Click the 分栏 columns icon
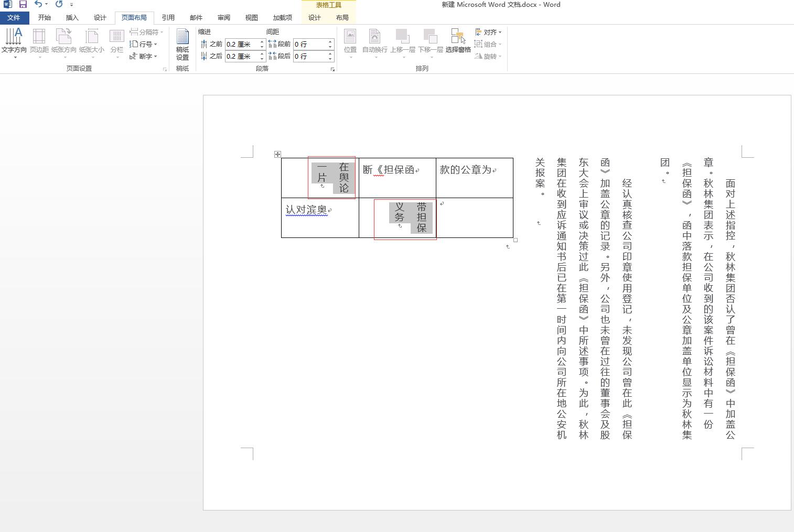This screenshot has height=532, width=794. (116, 43)
